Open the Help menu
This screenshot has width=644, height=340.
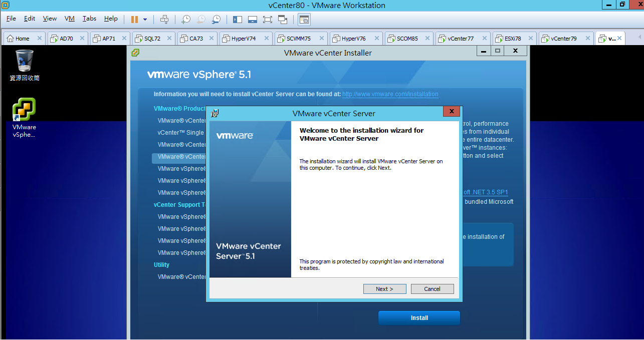click(x=111, y=19)
